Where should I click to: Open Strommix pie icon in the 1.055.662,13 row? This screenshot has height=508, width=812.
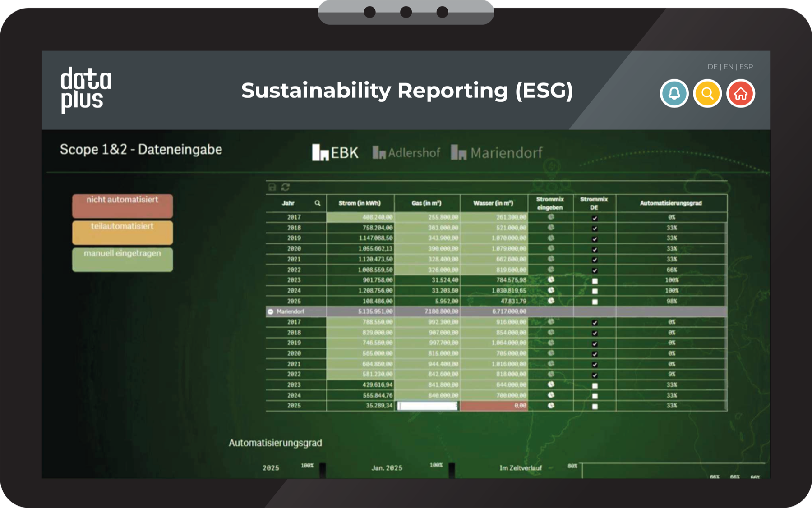coord(551,248)
